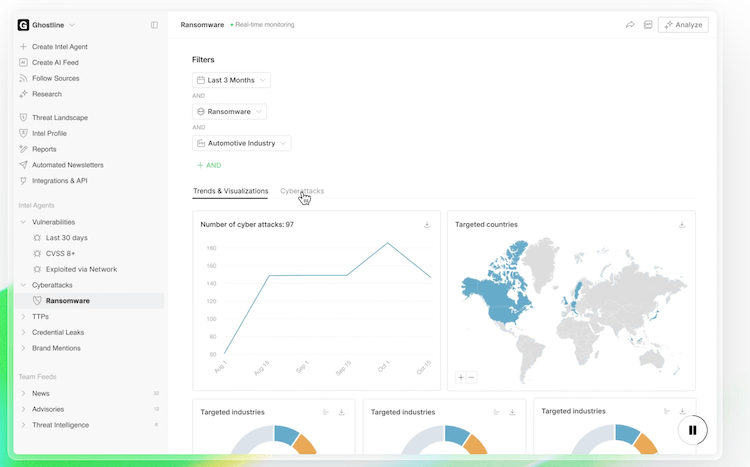Click the plug icon beside Integrations & API
750x467 pixels.
click(x=23, y=180)
